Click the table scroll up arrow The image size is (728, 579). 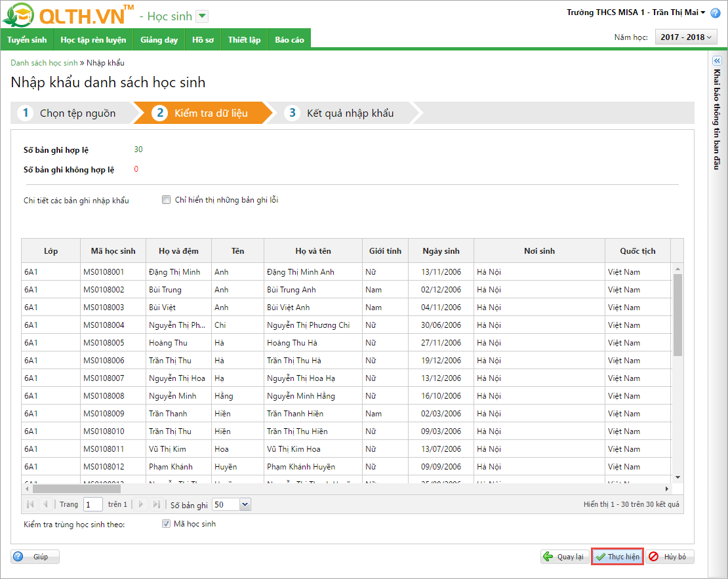point(678,270)
